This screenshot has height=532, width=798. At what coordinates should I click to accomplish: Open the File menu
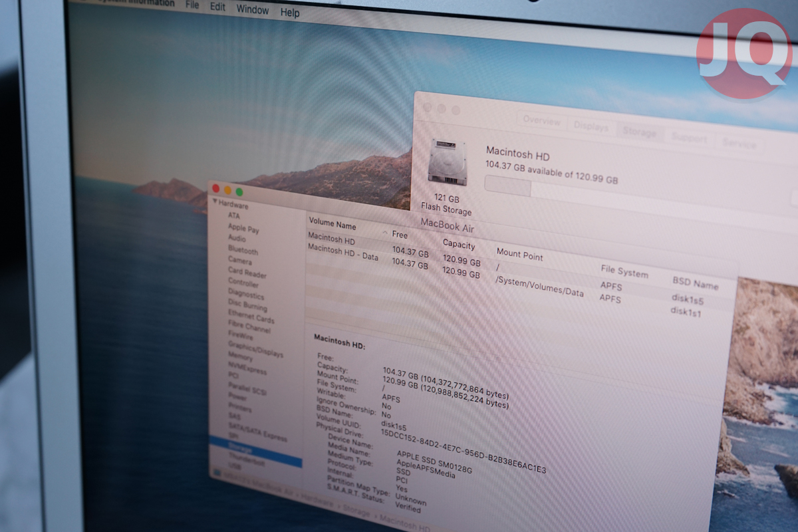[x=192, y=5]
